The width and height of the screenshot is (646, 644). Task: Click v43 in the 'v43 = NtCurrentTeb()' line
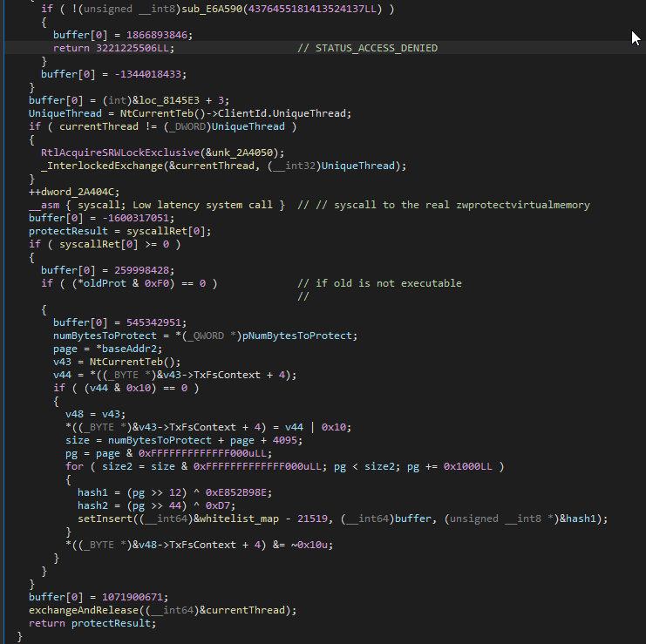pos(62,362)
